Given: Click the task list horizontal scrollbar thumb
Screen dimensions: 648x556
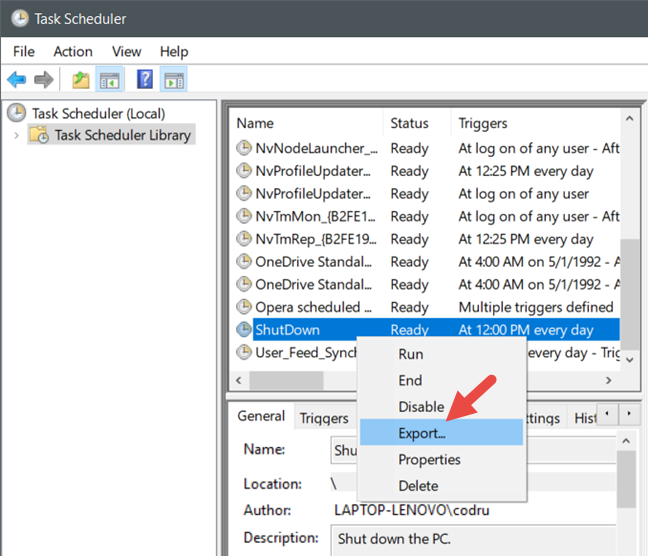Looking at the screenshot, I should point(286,380).
